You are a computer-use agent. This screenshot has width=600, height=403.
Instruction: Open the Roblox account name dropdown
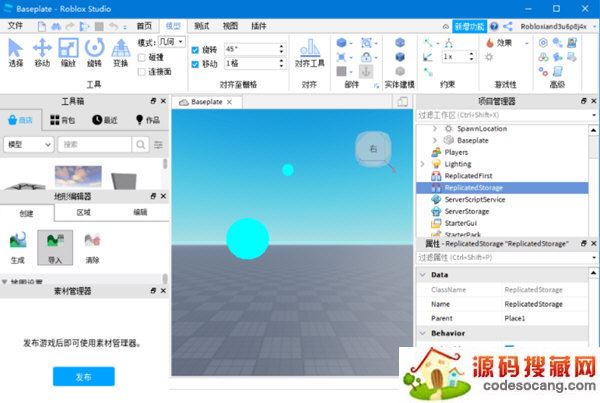[x=558, y=26]
